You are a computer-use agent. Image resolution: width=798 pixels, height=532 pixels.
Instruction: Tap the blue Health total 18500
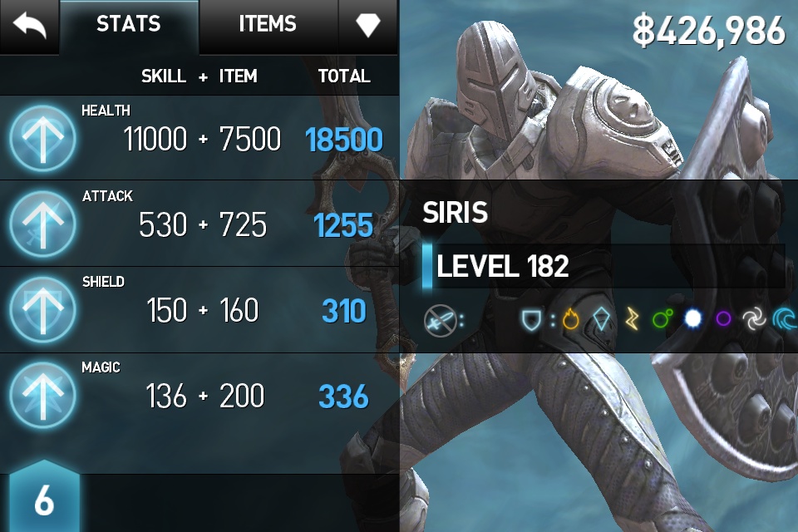[x=343, y=140]
